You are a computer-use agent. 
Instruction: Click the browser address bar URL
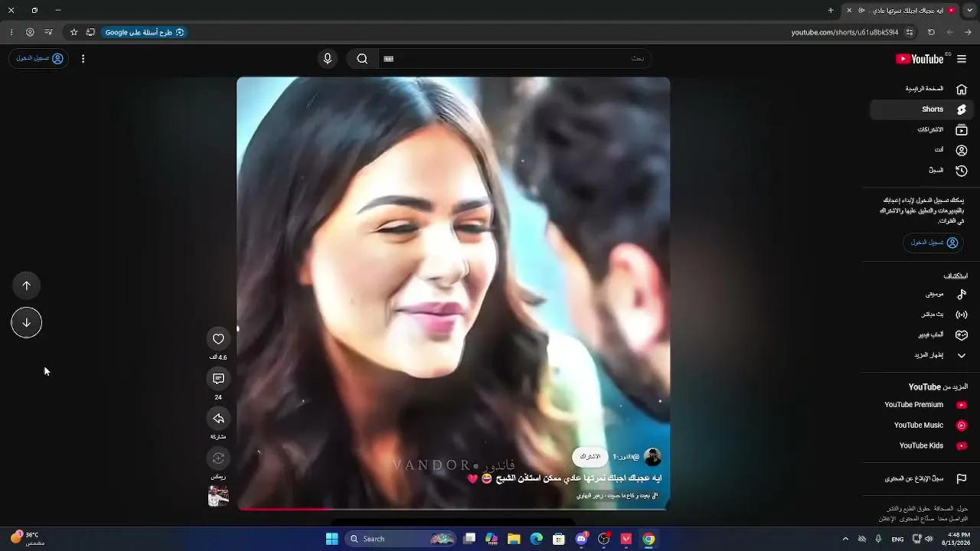(x=844, y=32)
